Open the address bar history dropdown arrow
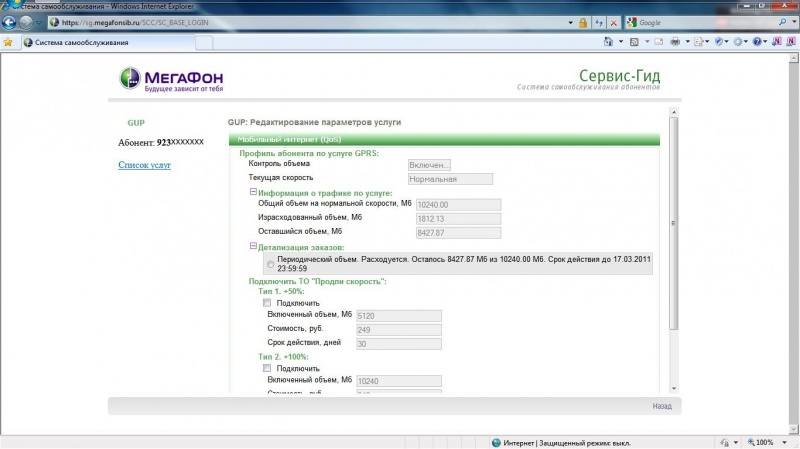 tap(570, 22)
